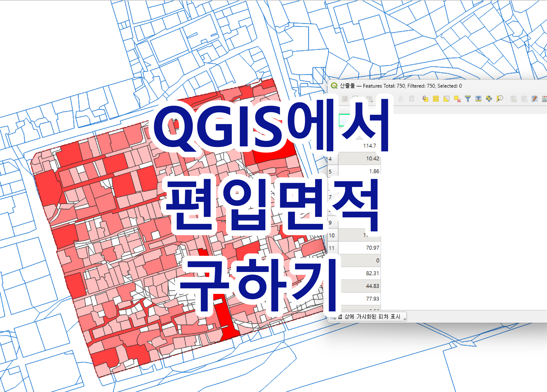Click the Conditional Formatting icon at toolbar edge

(x=544, y=99)
